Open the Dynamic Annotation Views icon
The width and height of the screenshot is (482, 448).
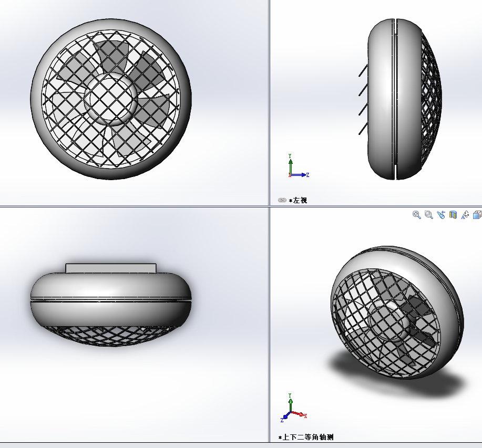coord(465,215)
